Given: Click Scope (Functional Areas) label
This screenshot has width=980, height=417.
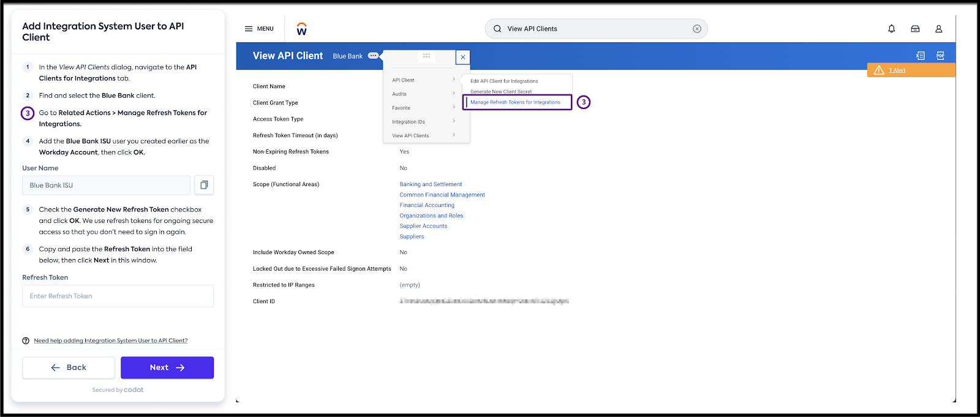Looking at the screenshot, I should point(286,184).
